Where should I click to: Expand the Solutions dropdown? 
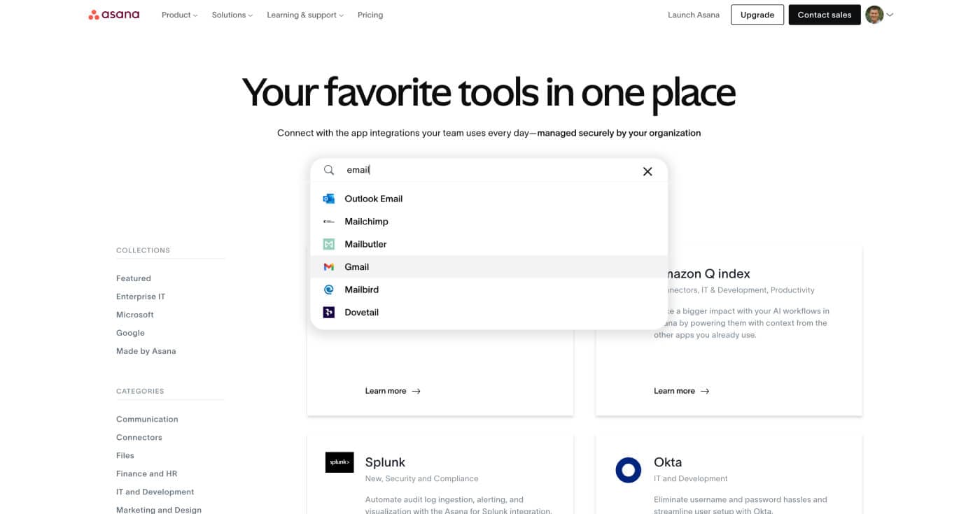click(x=231, y=15)
